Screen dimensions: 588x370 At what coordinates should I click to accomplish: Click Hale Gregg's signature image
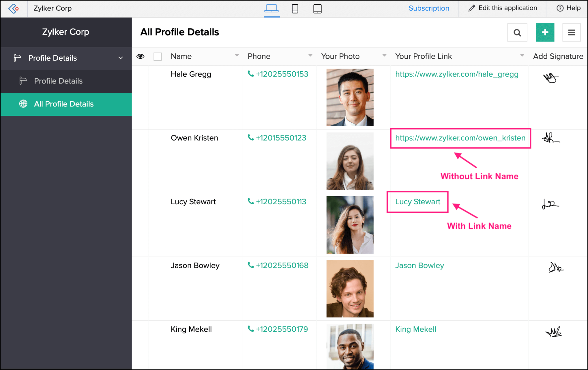point(550,78)
